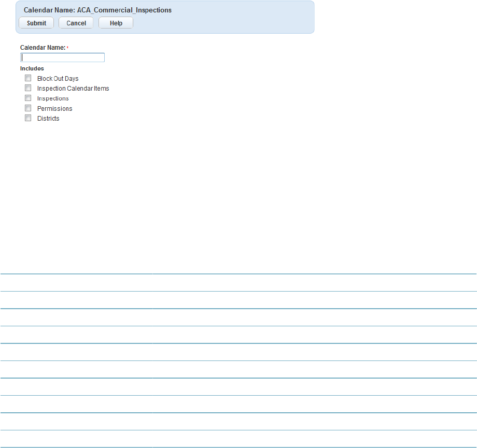Select the Districts checkbox

(x=28, y=118)
